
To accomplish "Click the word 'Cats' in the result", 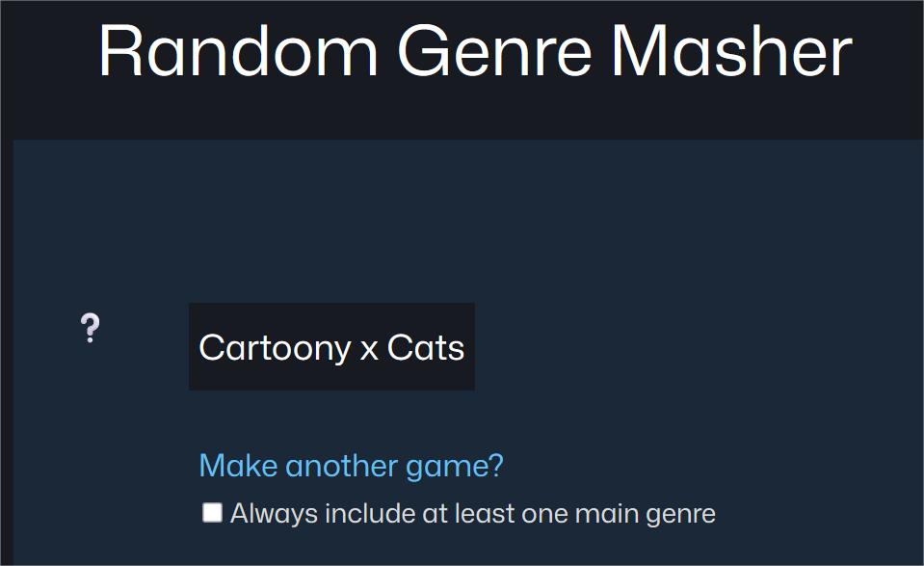I will click(426, 347).
